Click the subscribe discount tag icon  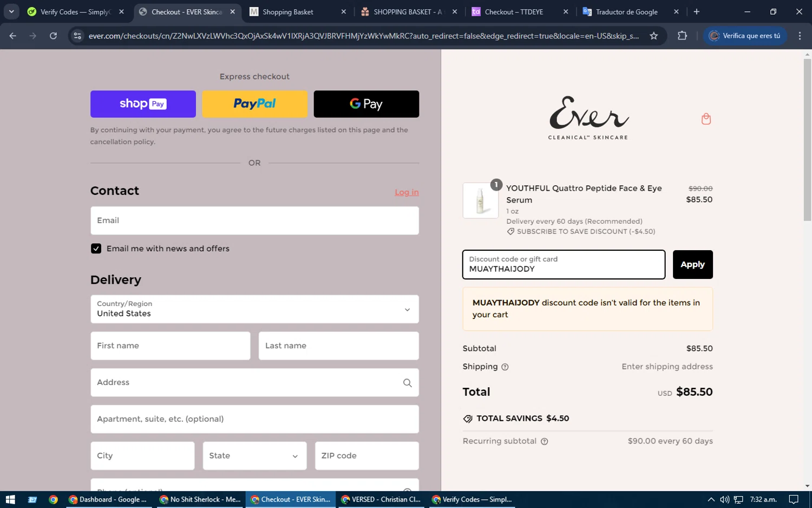click(x=510, y=232)
